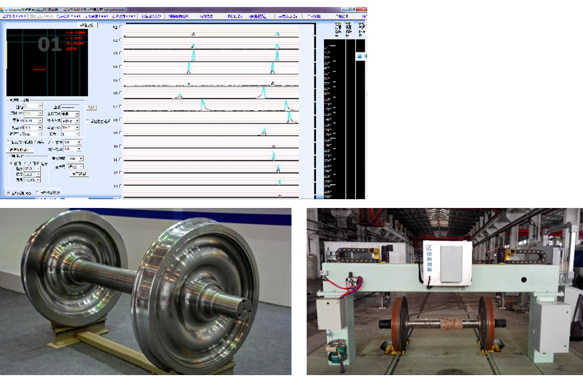Tick the checkbox right of the parameter group
The image size is (583, 392).
88,121
